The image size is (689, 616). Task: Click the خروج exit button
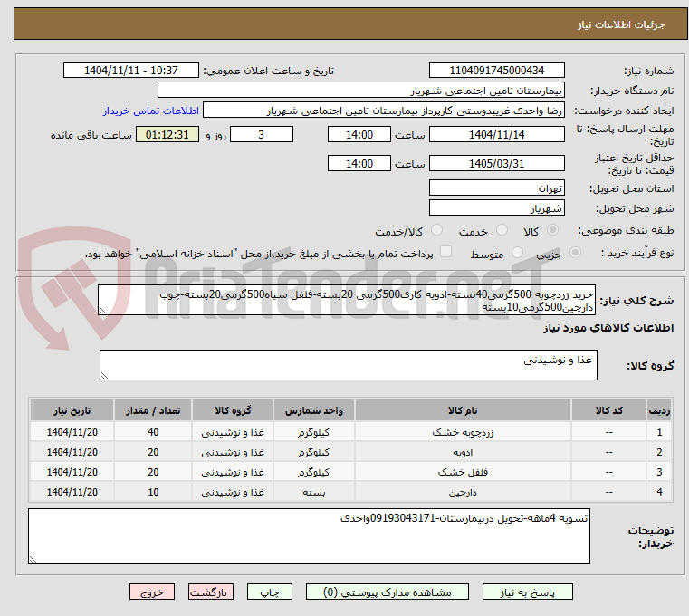[x=151, y=592]
